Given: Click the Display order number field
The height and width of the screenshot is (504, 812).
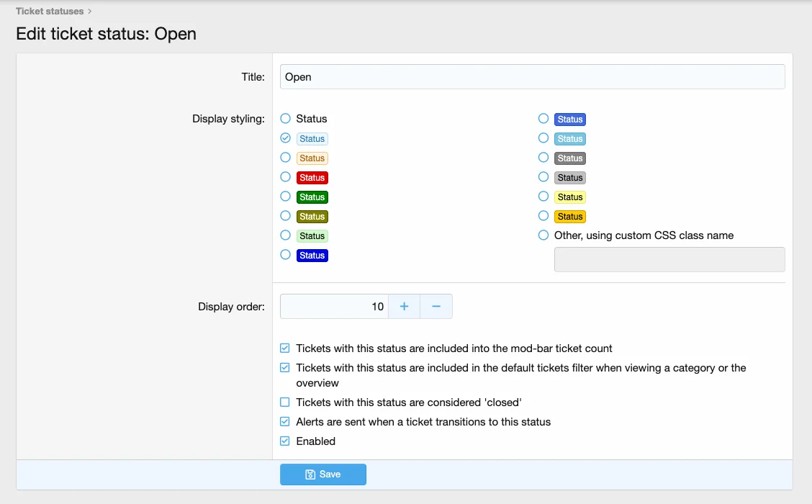Looking at the screenshot, I should point(334,307).
